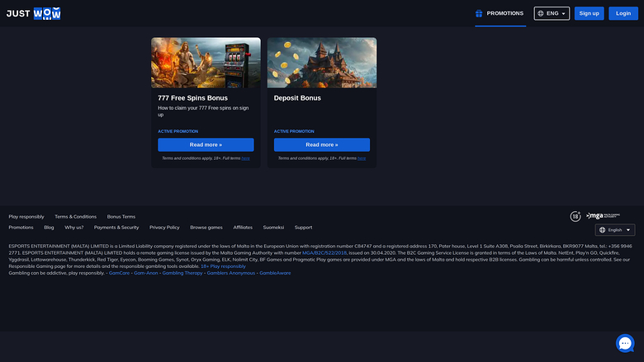Open the Promotions tab in header
The width and height of the screenshot is (644, 362).
500,13
